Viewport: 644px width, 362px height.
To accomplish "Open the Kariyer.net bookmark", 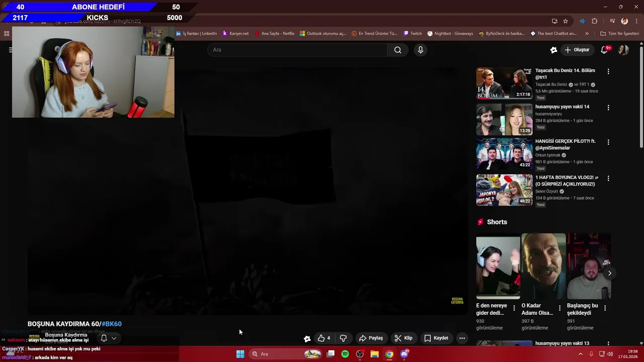I will coord(235,34).
